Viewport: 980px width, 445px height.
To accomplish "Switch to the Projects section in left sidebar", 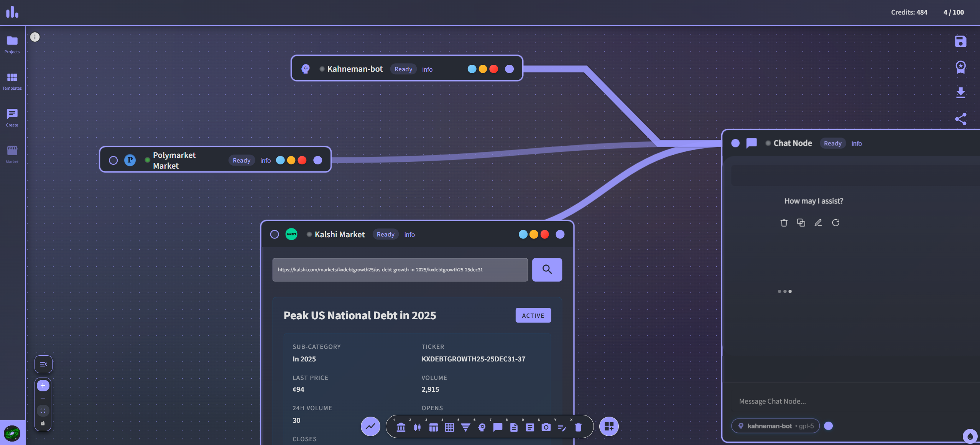I will click(12, 44).
